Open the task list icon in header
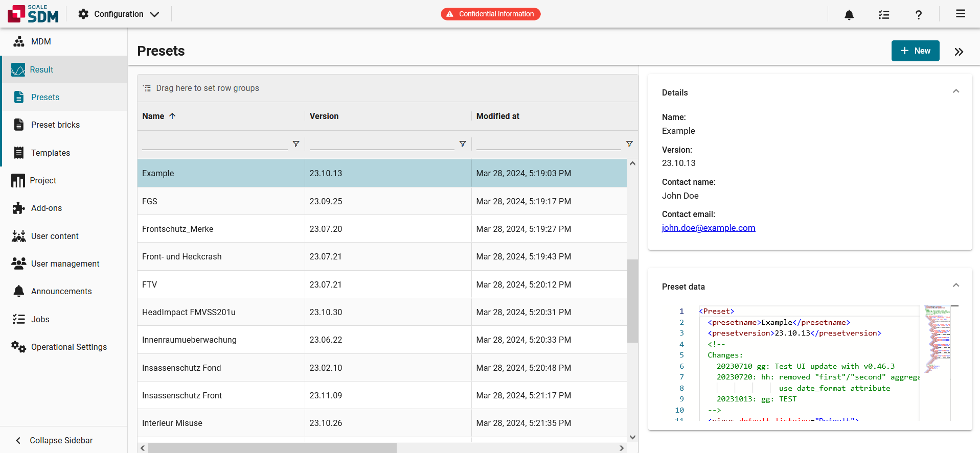 (884, 15)
